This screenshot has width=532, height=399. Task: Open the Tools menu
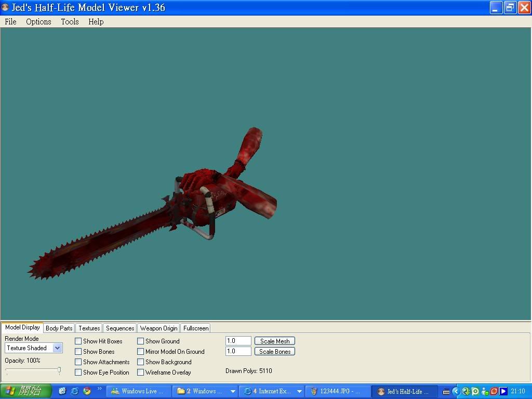[x=70, y=22]
